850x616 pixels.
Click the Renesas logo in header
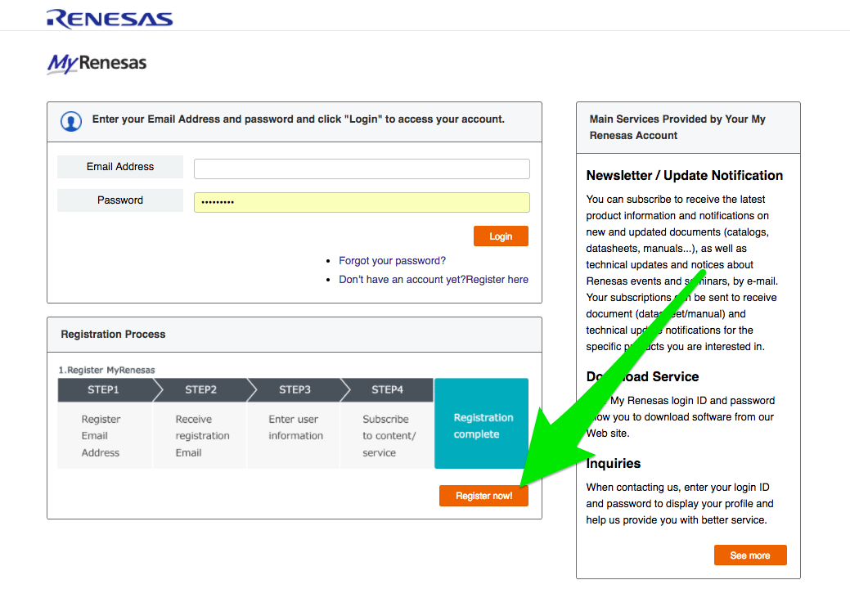109,18
